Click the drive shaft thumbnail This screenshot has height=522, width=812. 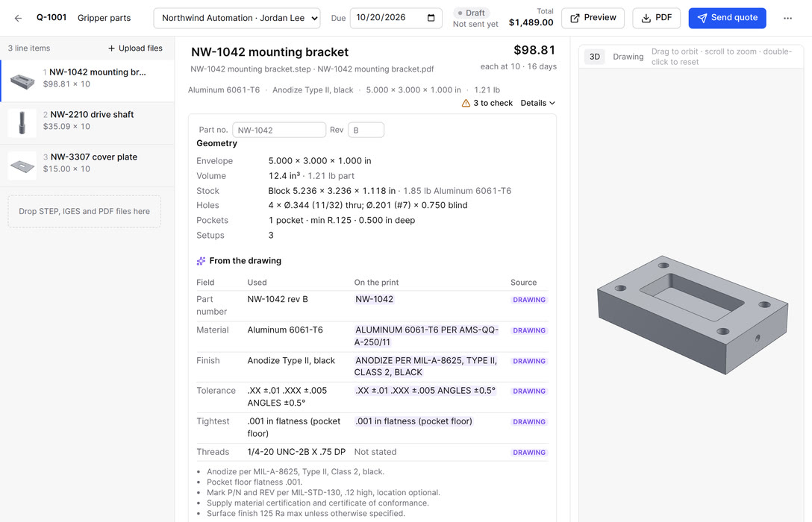(22, 123)
